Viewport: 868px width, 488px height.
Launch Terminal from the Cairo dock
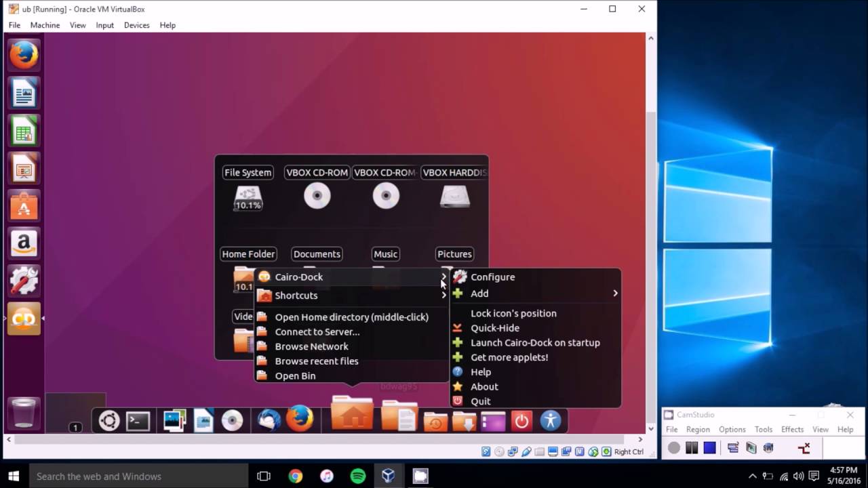(x=138, y=421)
